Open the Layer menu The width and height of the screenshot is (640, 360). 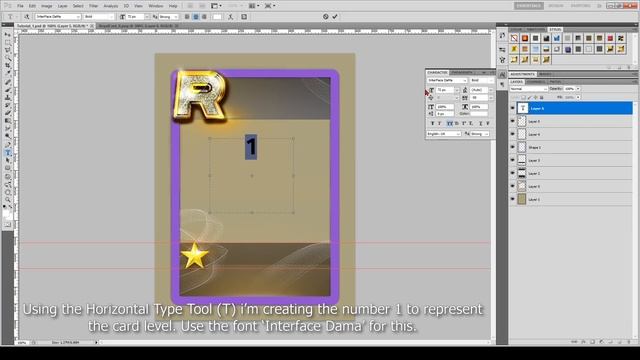[62, 6]
